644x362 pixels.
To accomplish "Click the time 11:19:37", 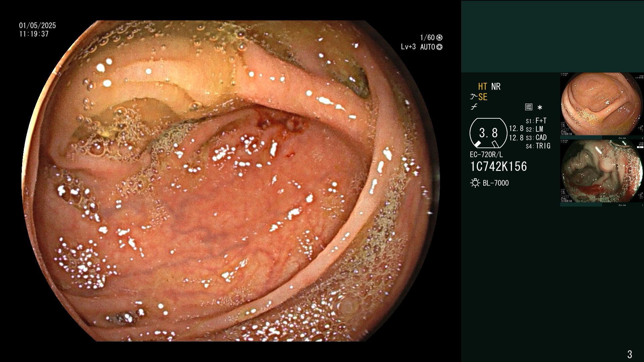I will pos(34,34).
